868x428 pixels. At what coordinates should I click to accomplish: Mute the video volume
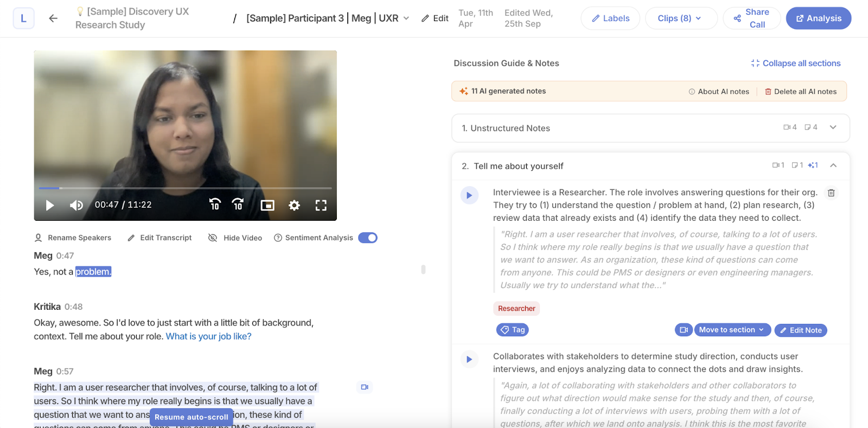click(x=76, y=205)
